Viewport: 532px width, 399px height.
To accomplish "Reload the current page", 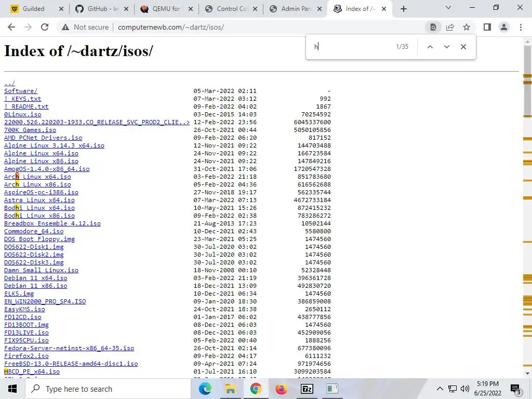I will click(45, 27).
